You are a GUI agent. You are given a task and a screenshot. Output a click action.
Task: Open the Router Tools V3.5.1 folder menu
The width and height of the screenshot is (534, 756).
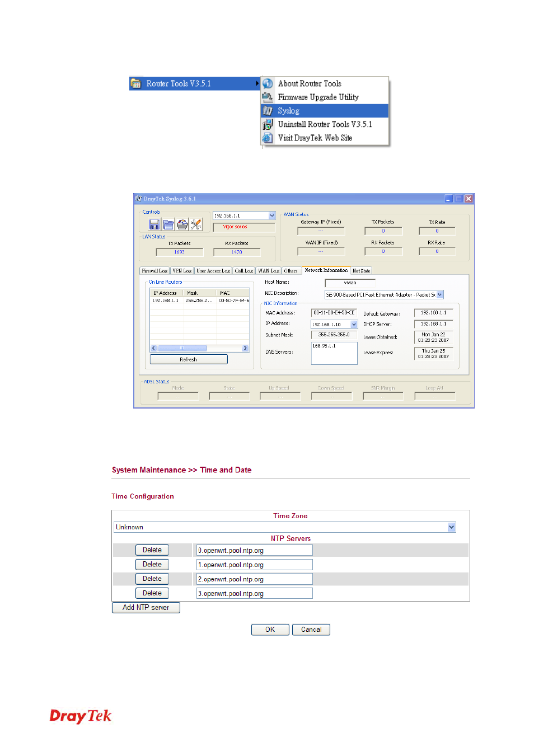point(195,83)
